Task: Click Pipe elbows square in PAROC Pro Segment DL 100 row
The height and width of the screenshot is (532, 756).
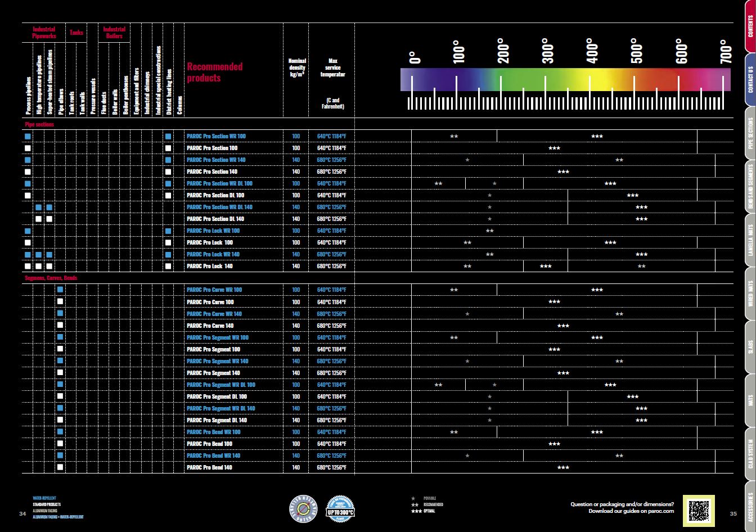Action: pos(60,396)
